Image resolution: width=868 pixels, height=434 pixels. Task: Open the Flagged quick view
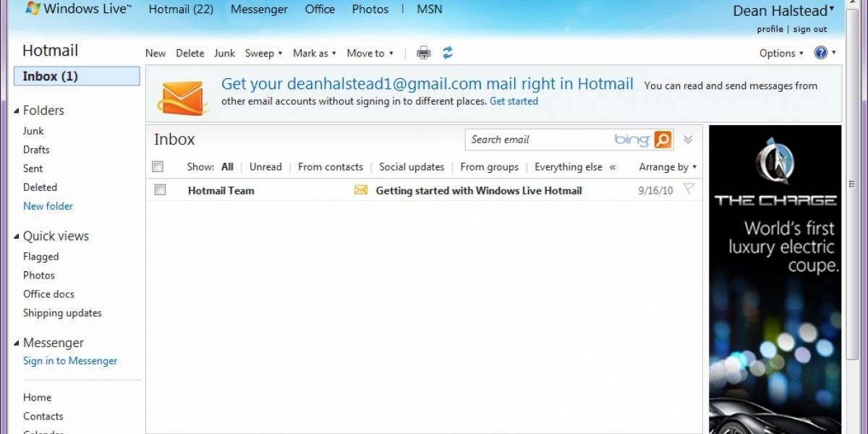tap(41, 257)
